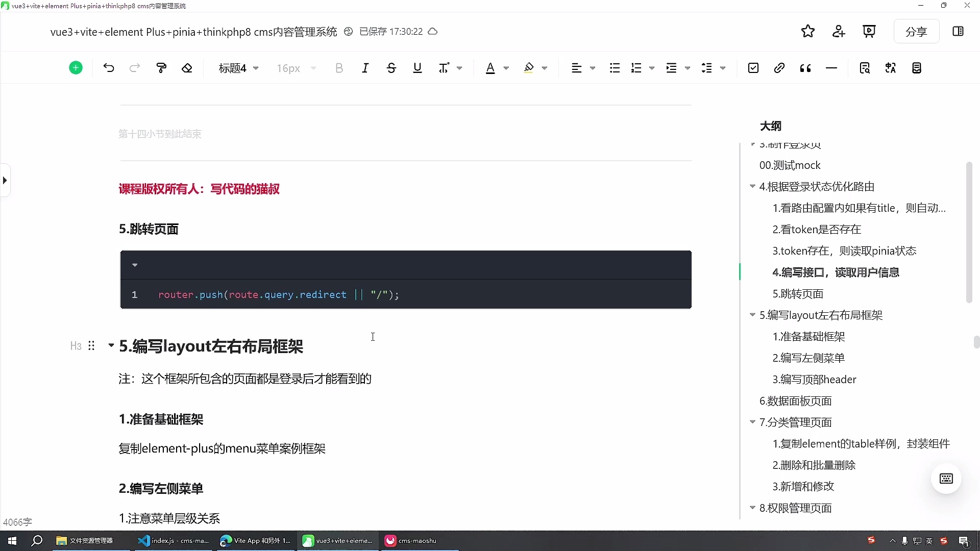Insert a block quote

point(805,68)
